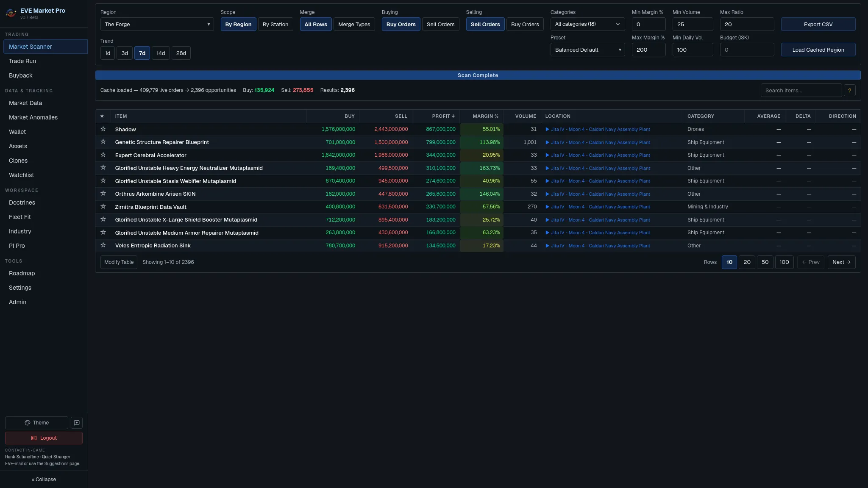The image size is (868, 488).
Task: Select the 28d trend period
Action: click(181, 53)
